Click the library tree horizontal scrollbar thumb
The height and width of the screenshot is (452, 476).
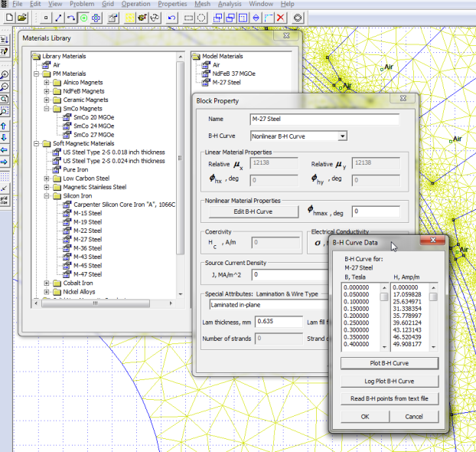pyautogui.click(x=96, y=303)
